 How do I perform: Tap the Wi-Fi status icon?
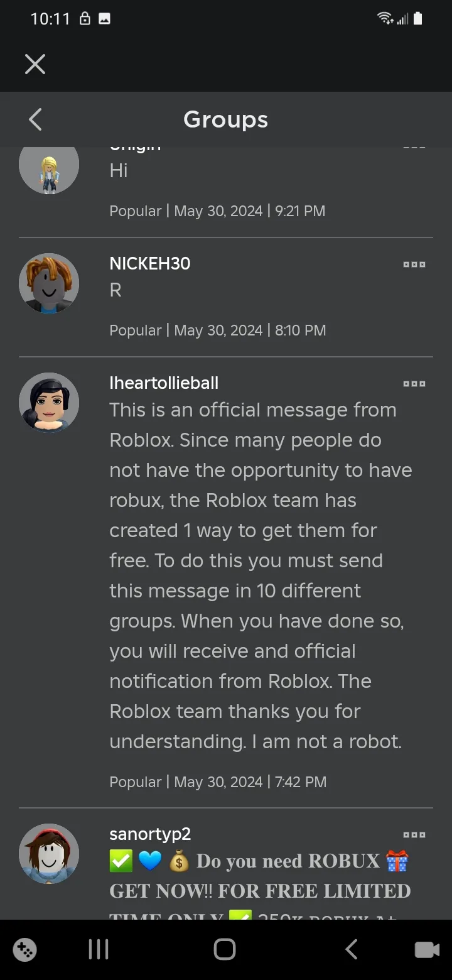(x=385, y=19)
